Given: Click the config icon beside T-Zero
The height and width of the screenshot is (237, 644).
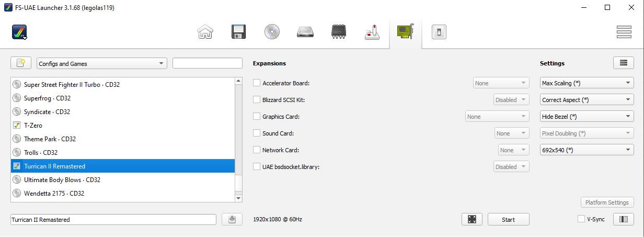Looking at the screenshot, I should point(17,125).
